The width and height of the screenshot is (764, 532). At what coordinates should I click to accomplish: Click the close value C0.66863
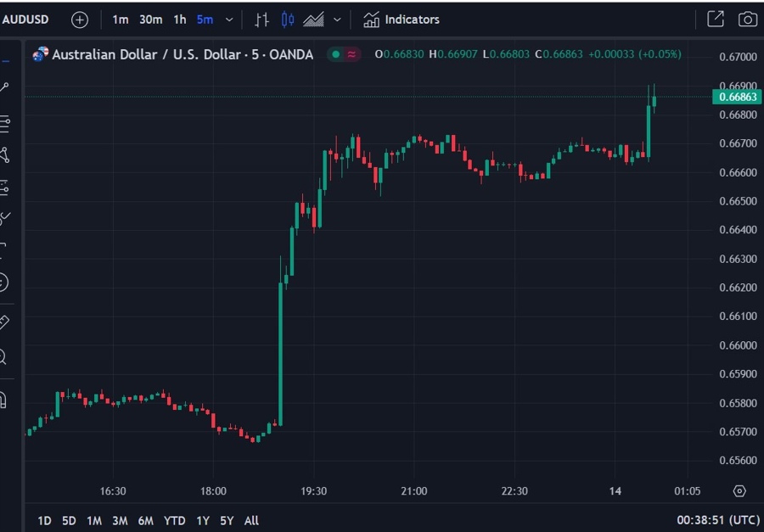point(559,54)
